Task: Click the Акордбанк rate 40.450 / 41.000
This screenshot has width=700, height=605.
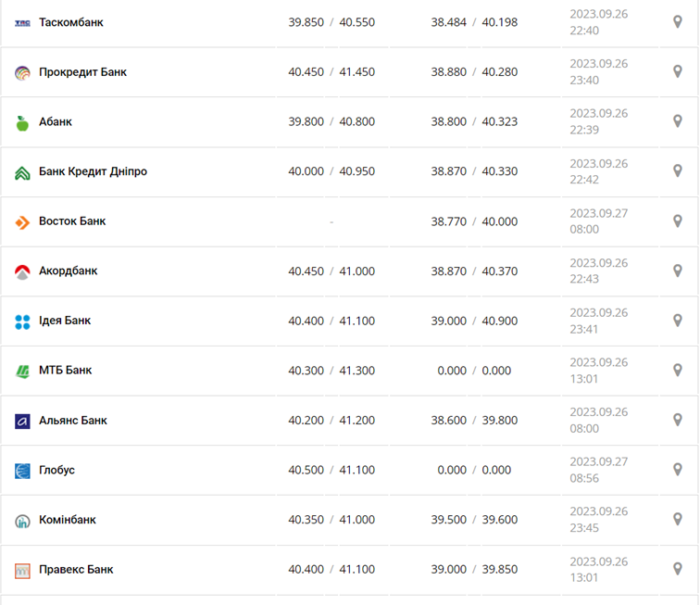Action: [x=331, y=271]
